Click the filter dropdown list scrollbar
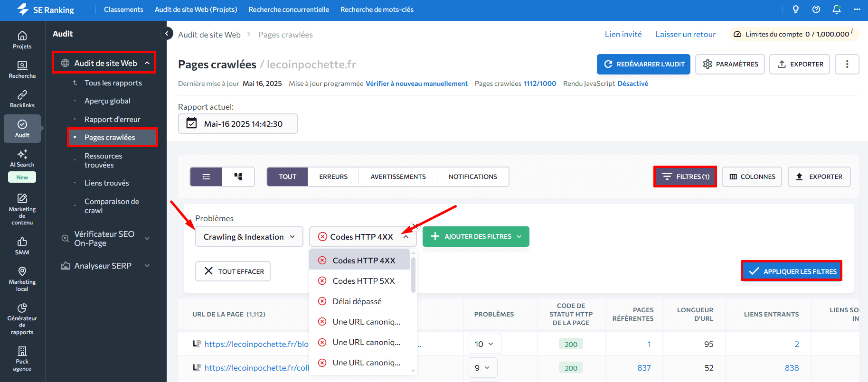This screenshot has width=868, height=382. [x=413, y=275]
